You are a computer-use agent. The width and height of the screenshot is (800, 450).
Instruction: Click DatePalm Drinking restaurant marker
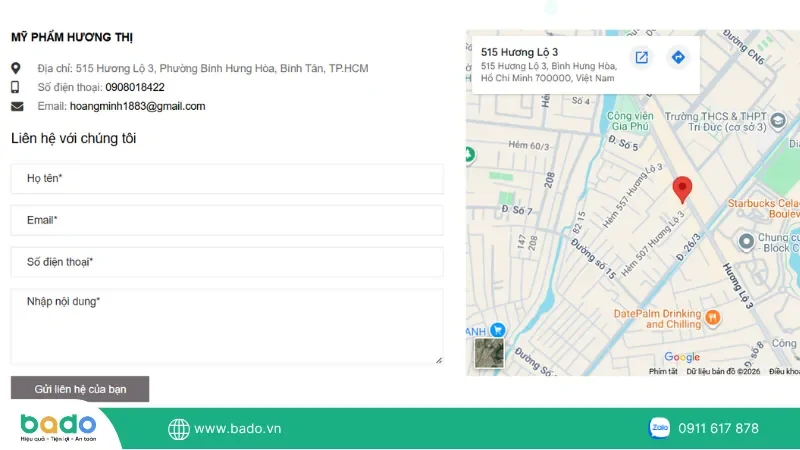click(713, 318)
